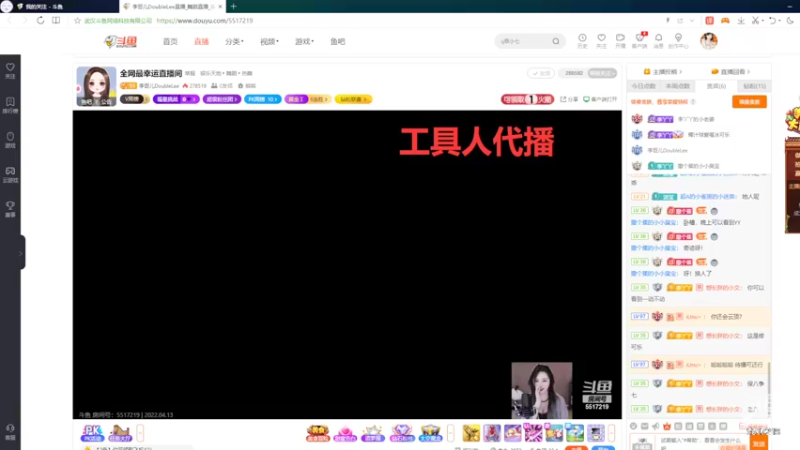Screen dimensions: 800x450
Task: Switch to 钻粉(15) tab
Action: 755,86
